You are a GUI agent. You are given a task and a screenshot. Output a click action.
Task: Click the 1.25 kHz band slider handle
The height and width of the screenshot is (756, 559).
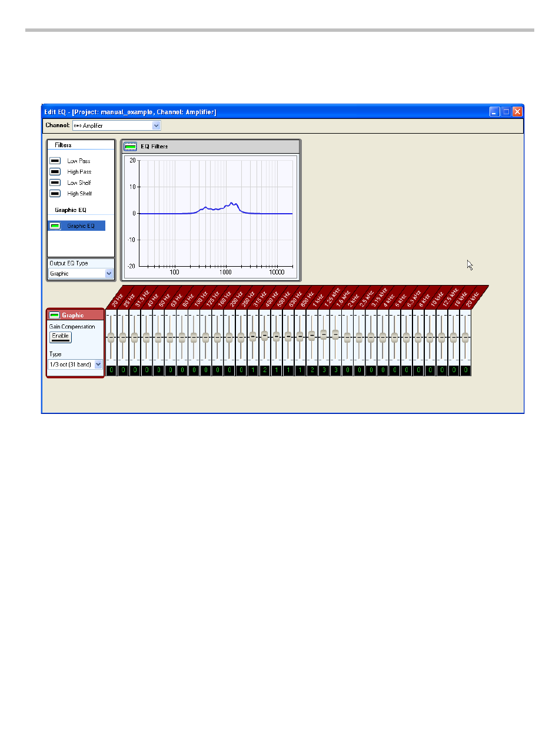pos(323,334)
